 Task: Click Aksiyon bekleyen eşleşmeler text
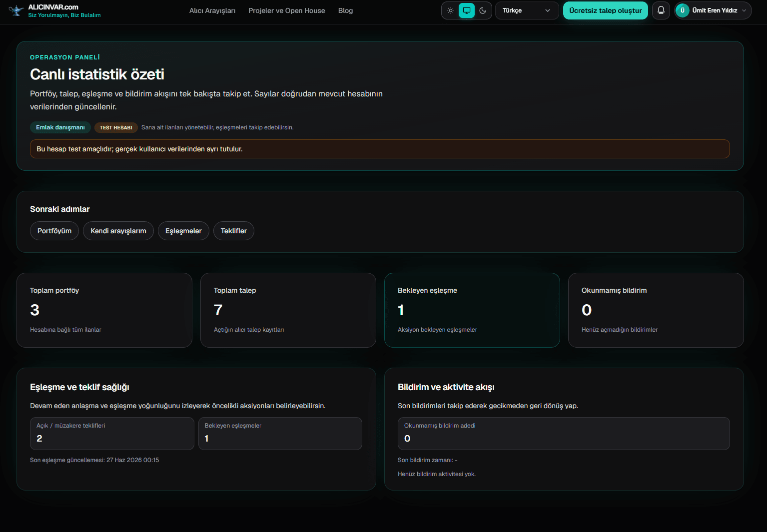pyautogui.click(x=437, y=330)
